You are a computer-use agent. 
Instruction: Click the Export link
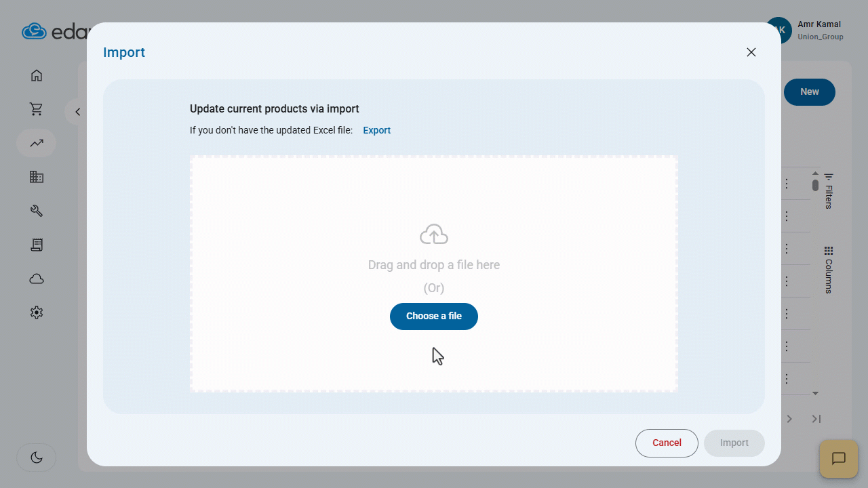tap(376, 130)
